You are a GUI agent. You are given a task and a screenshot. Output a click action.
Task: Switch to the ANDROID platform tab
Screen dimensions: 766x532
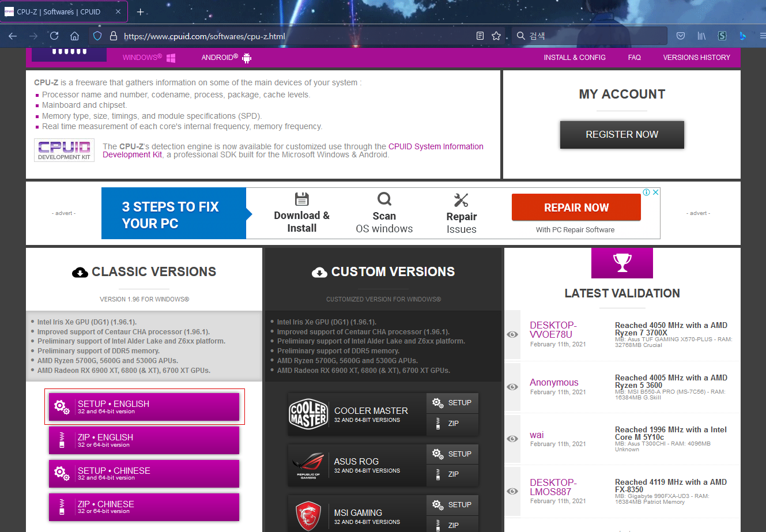(x=227, y=58)
